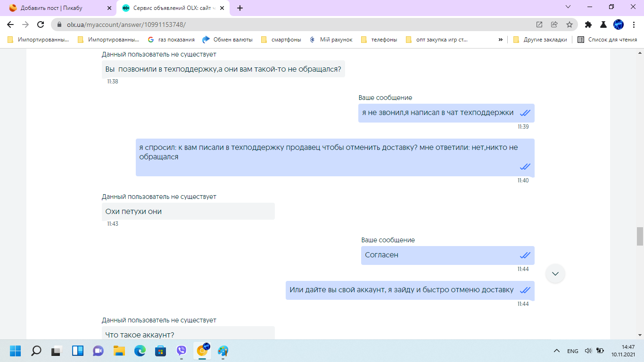Open the Widgets taskbar icon

click(x=78, y=351)
